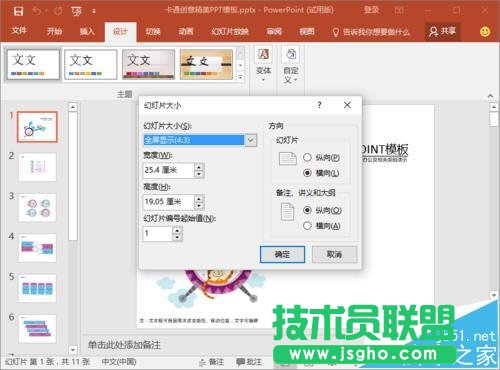Switch to the 动画 ribbon tab
Screen dimensions: 500x370
pyautogui.click(x=186, y=31)
